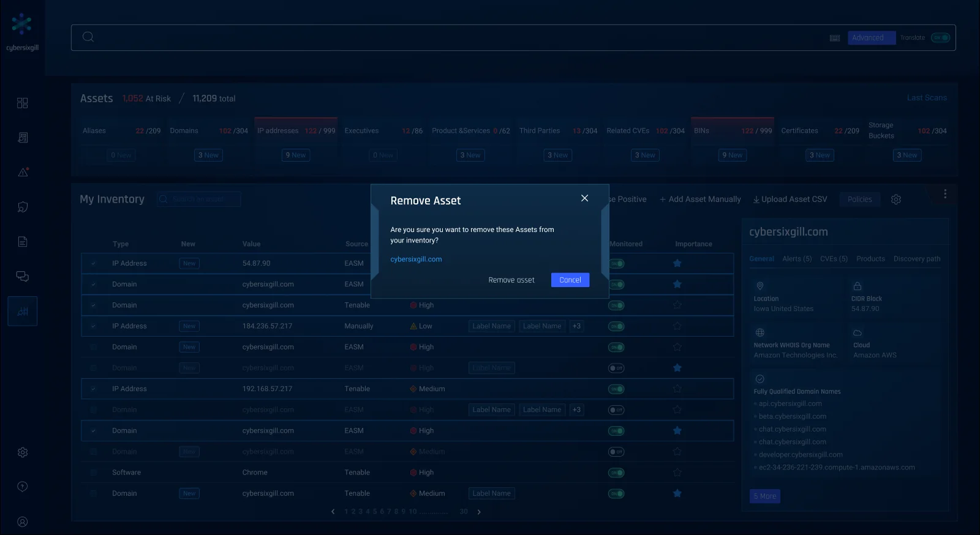
Task: Confirm with the Remove asset button
Action: coord(511,280)
